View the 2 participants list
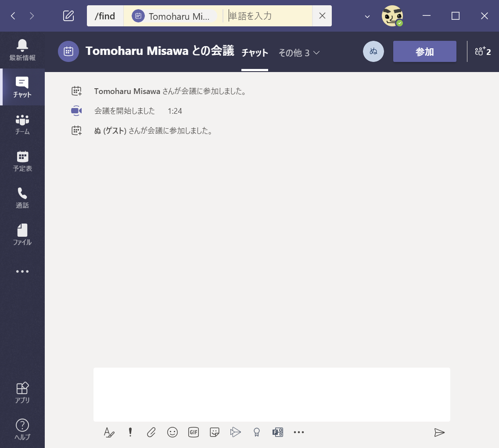 pyautogui.click(x=483, y=51)
